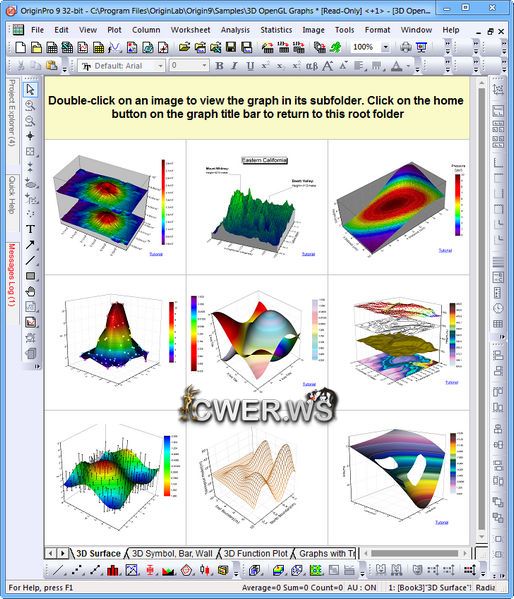Plot a Column chart with red bars icon
The width and height of the screenshot is (514, 599).
(113, 570)
